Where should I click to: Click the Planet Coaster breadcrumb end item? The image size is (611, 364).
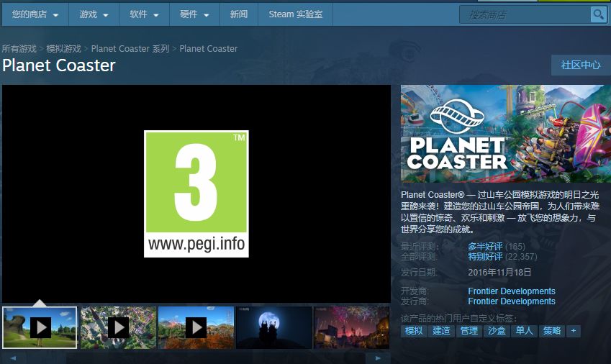tap(209, 49)
